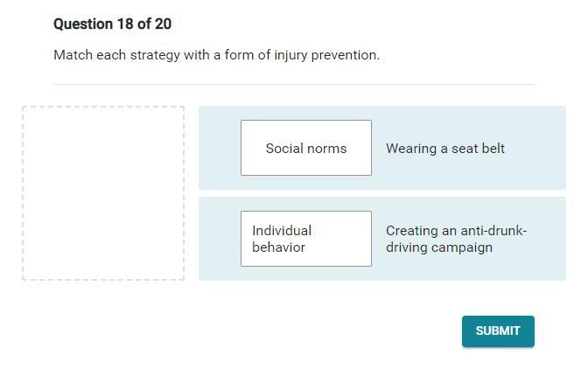Click blank blue area left of Social norms
Screen dimensions: 588x376
pos(220,148)
